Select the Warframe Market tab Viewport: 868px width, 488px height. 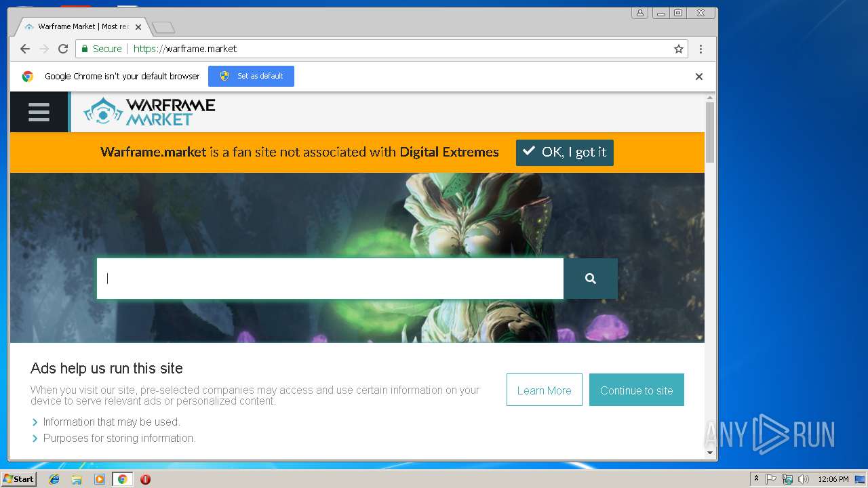pyautogui.click(x=81, y=27)
